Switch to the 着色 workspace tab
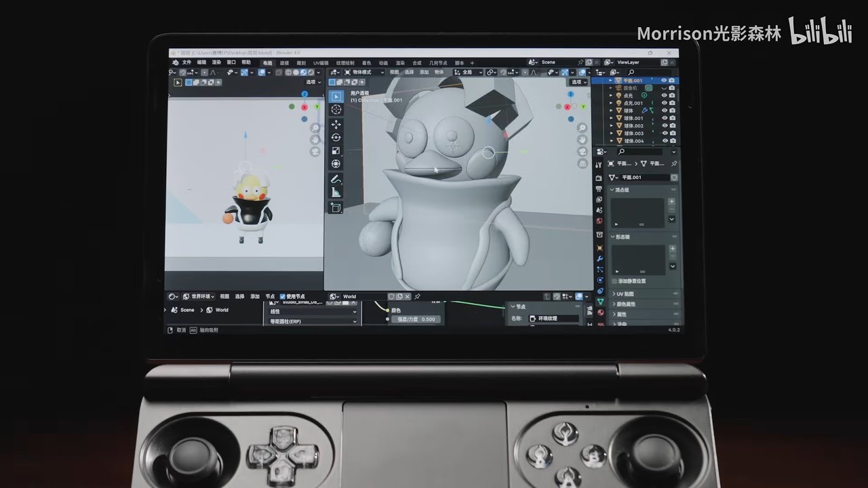This screenshot has height=488, width=868. click(x=367, y=63)
